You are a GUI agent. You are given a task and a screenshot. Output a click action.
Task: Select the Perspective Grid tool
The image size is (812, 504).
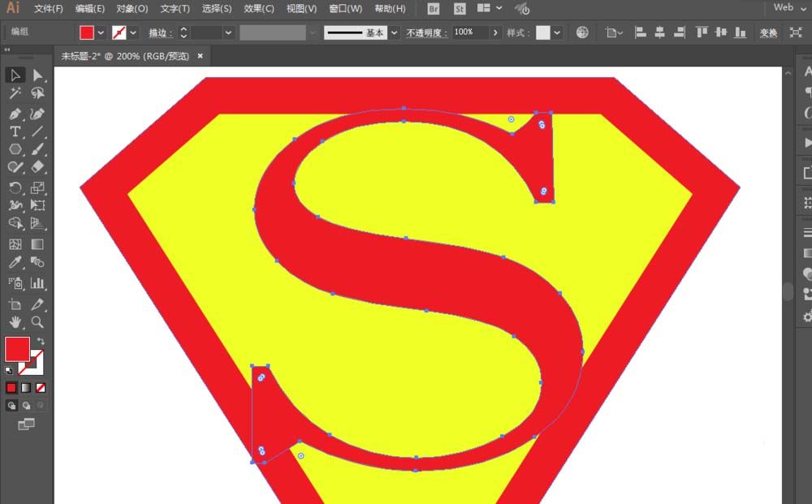[37, 223]
